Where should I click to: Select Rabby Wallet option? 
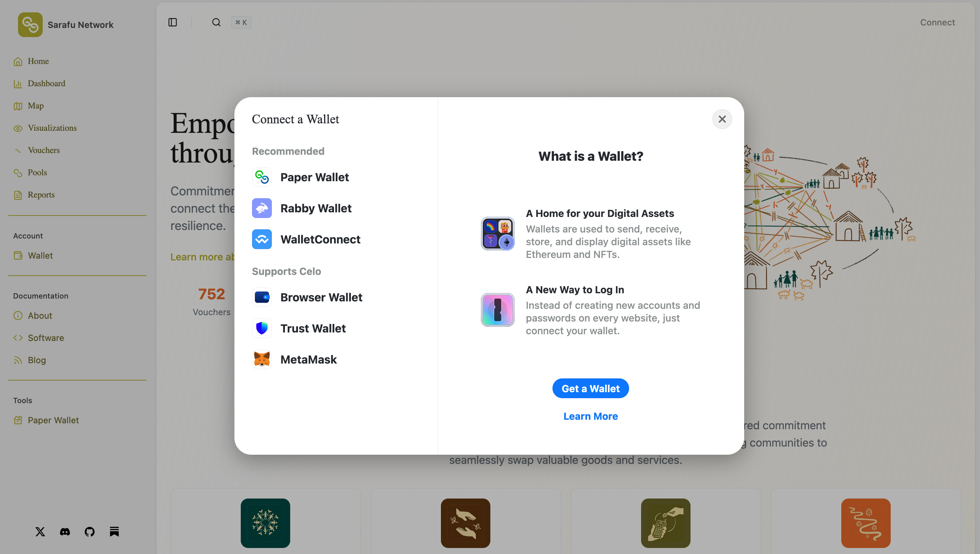pos(315,208)
